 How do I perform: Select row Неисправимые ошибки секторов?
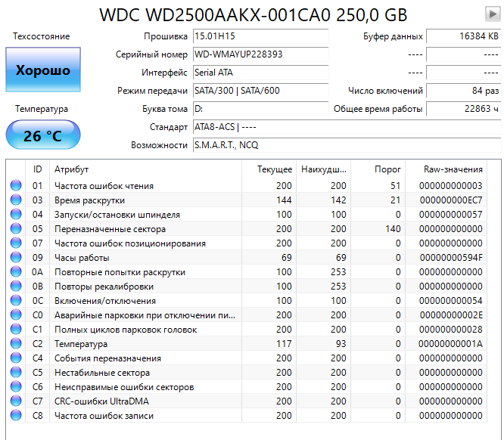246,386
